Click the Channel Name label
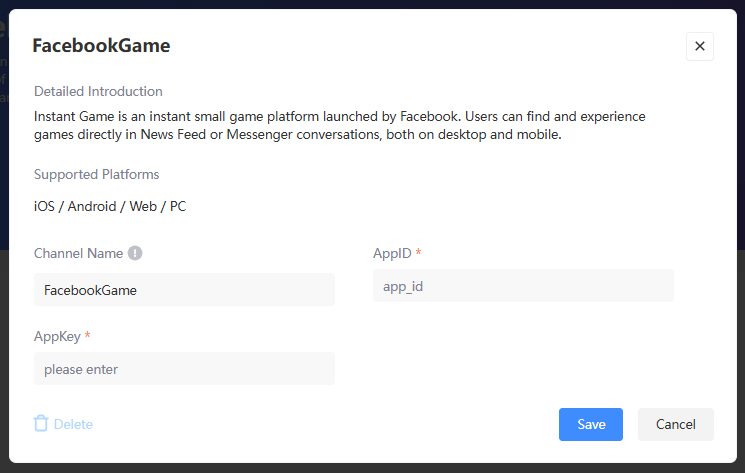Screen dimensions: 745x473 [x=78, y=253]
